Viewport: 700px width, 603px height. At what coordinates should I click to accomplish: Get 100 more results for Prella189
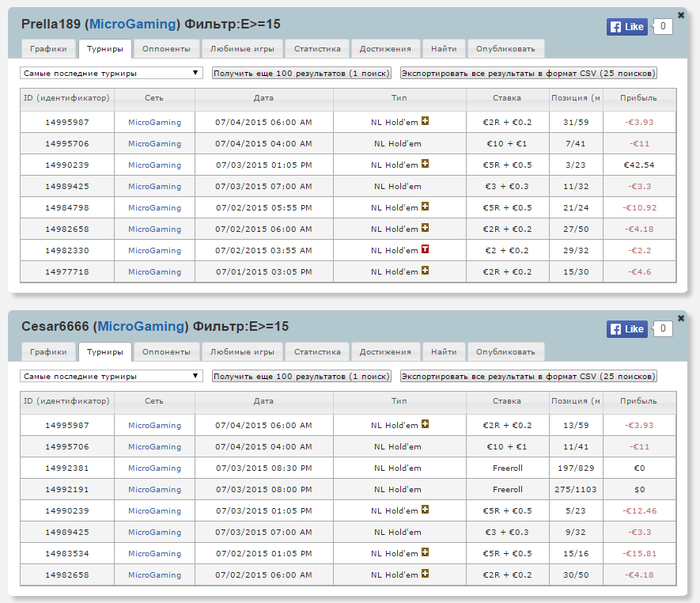tap(301, 73)
